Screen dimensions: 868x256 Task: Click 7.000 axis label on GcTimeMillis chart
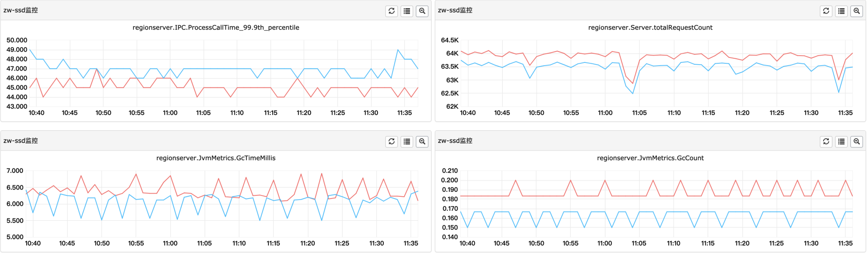point(15,171)
